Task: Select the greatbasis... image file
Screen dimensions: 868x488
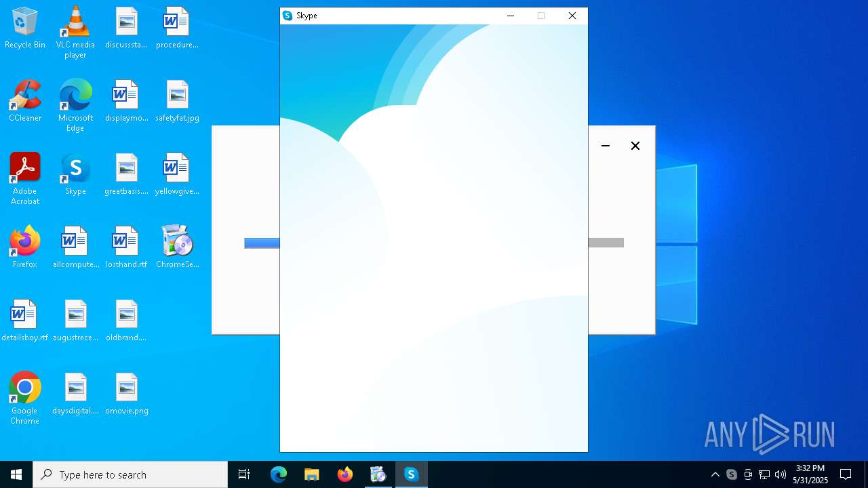Action: tap(126, 175)
